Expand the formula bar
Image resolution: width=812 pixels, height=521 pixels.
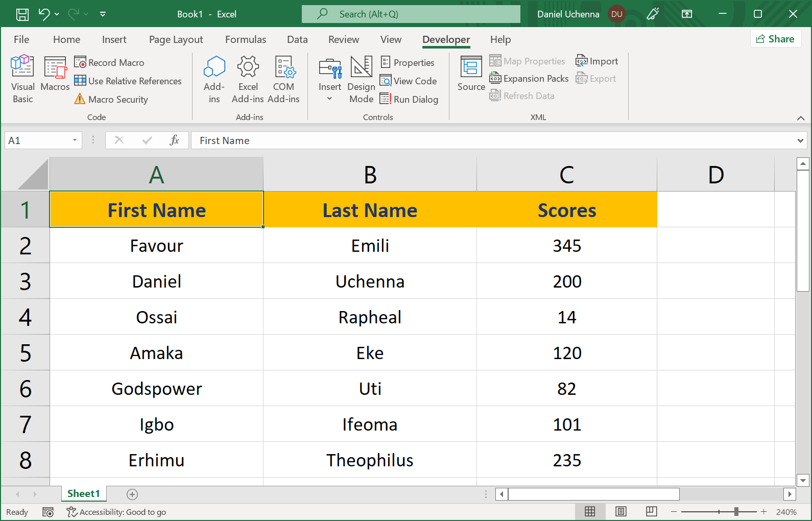coord(800,140)
